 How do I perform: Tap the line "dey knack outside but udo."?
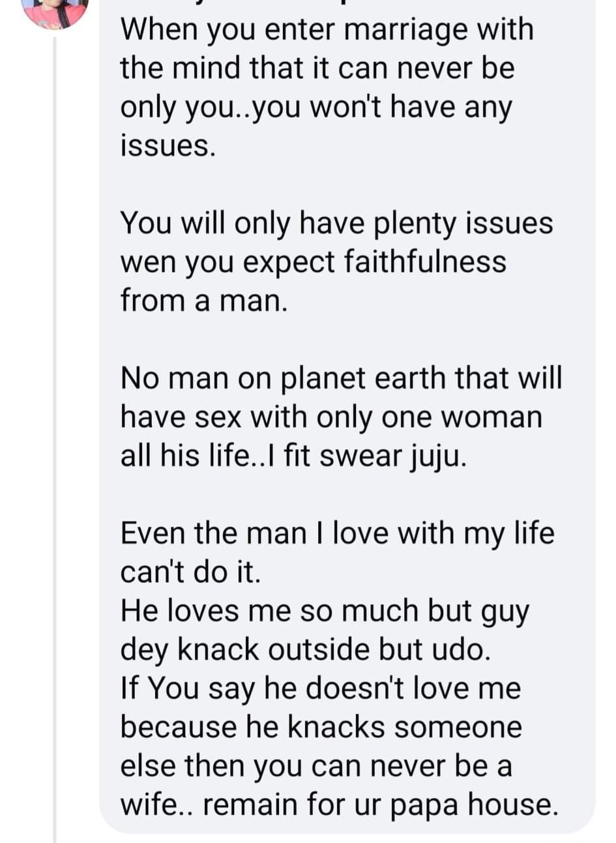point(304,650)
